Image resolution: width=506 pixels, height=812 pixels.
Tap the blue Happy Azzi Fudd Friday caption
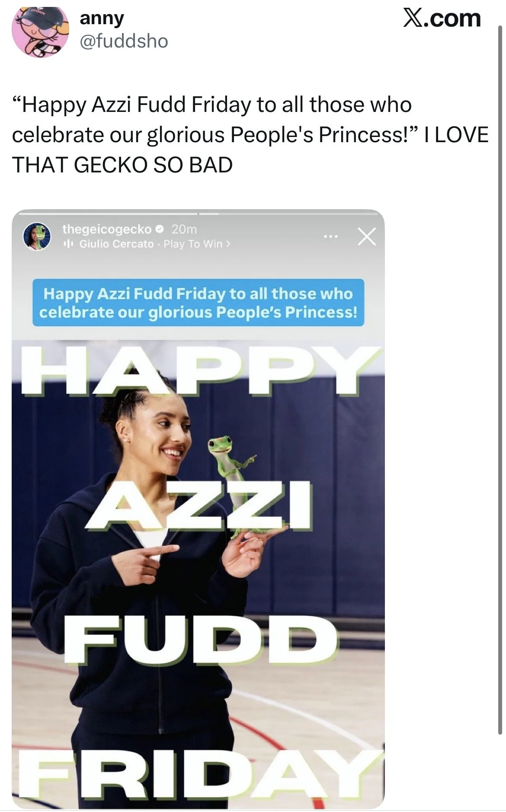[199, 303]
